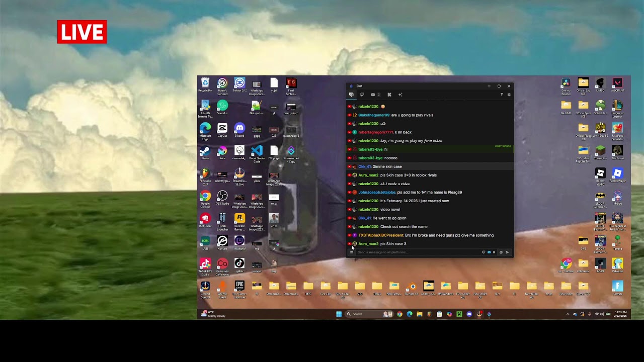Click the red LIVE badge
This screenshot has height=362, width=644.
tap(82, 32)
